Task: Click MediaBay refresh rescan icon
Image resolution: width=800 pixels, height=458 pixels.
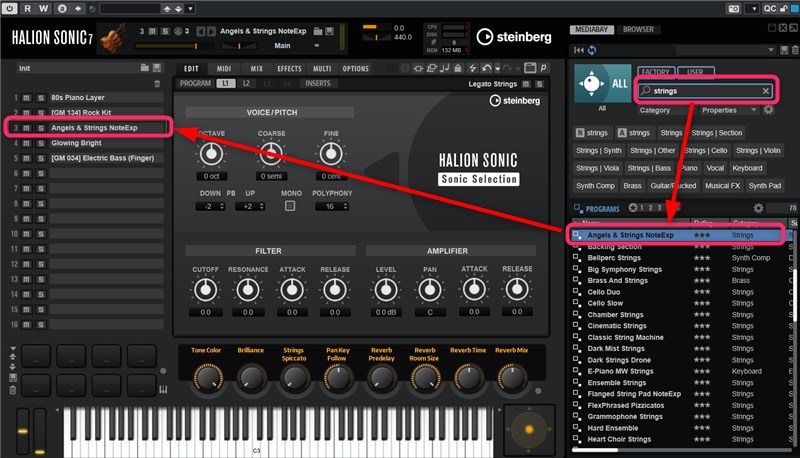Action: pyautogui.click(x=592, y=50)
